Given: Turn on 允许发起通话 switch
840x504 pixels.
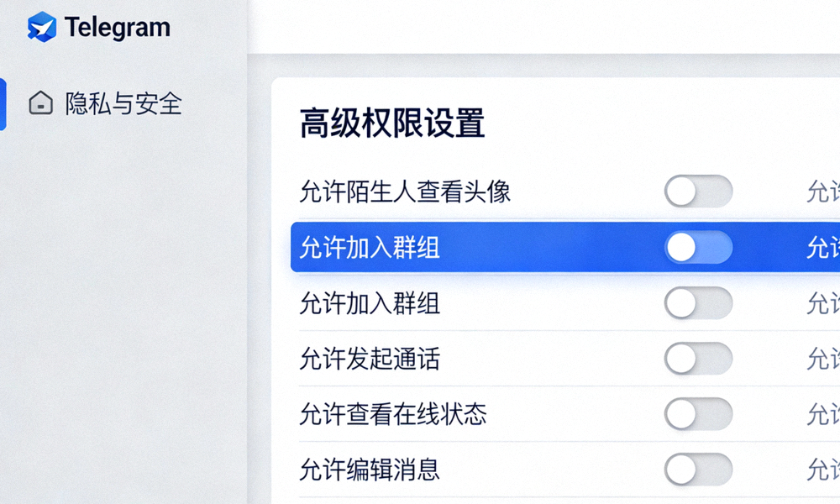Looking at the screenshot, I should click(x=699, y=359).
